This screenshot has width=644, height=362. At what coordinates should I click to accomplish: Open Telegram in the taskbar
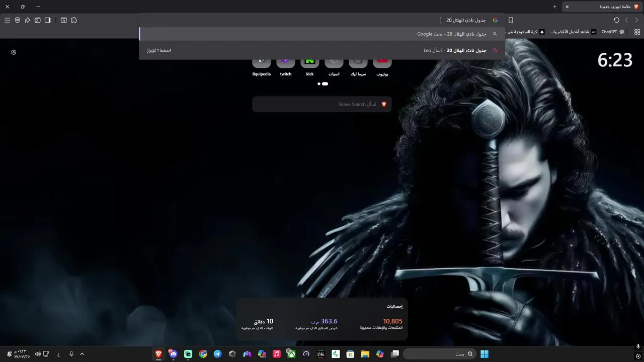click(217, 354)
